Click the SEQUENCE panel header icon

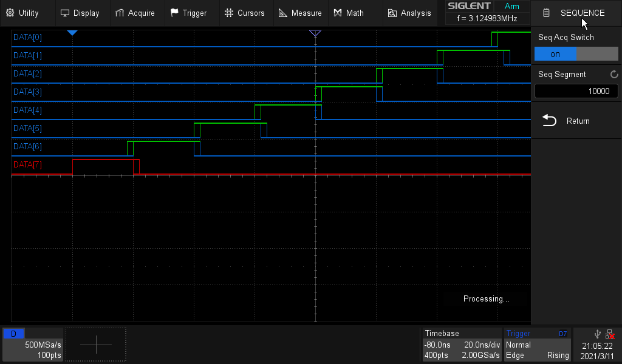[x=546, y=13]
